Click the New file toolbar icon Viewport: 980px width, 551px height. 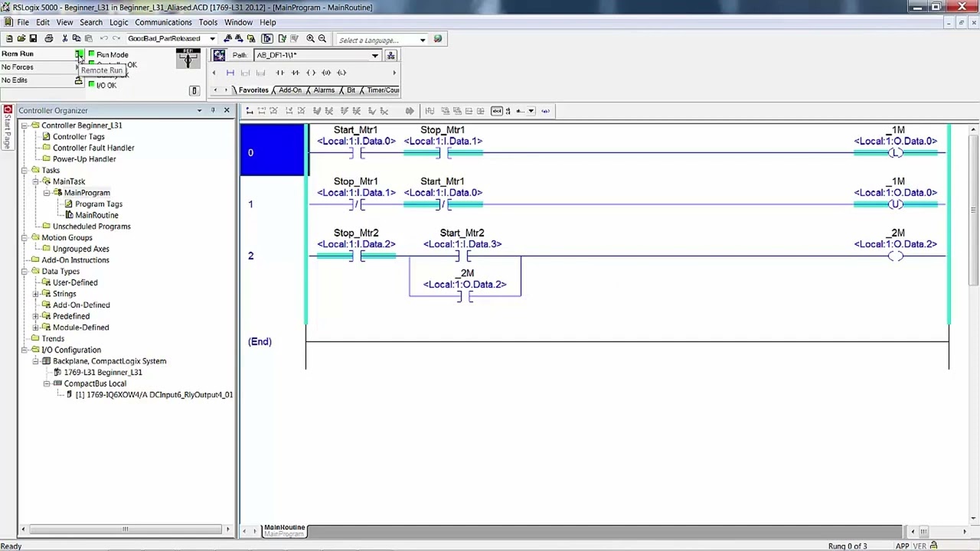9,39
